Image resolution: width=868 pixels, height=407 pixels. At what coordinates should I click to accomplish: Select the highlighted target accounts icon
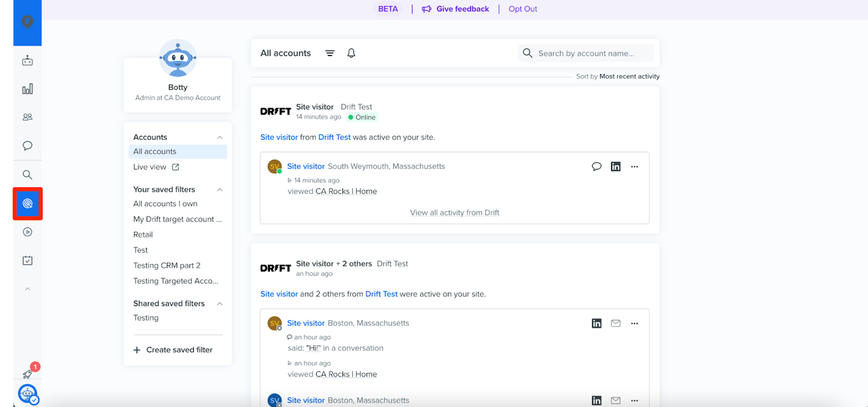pos(27,203)
